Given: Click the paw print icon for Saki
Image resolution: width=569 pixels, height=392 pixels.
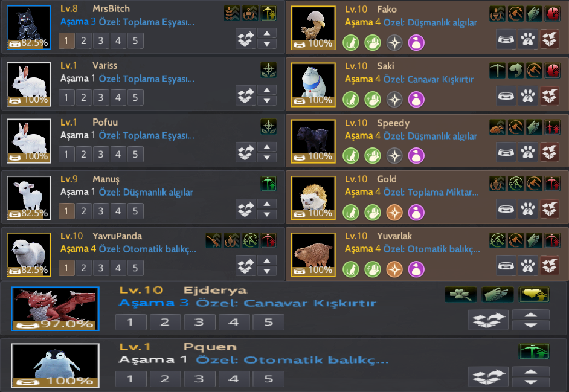Looking at the screenshot, I should point(528,96).
